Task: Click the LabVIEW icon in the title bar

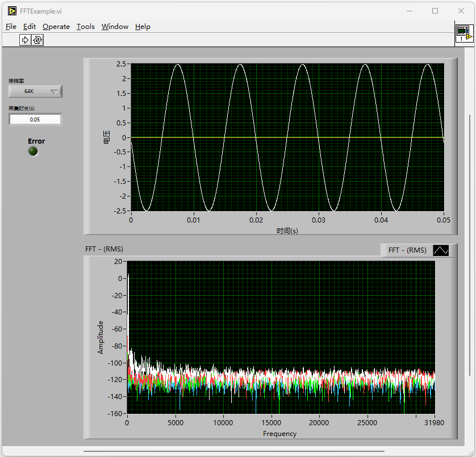Action: tap(12, 11)
